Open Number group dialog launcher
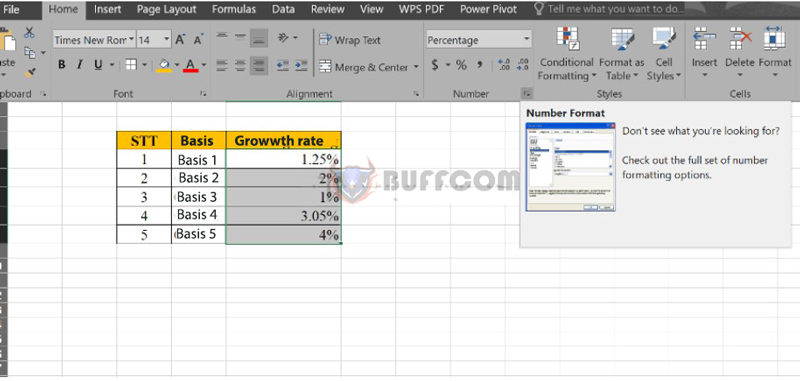The image size is (800, 381). 527,93
